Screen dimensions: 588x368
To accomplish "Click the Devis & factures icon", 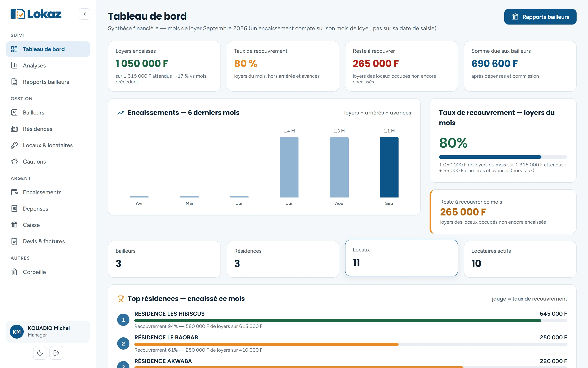I will 14,241.
